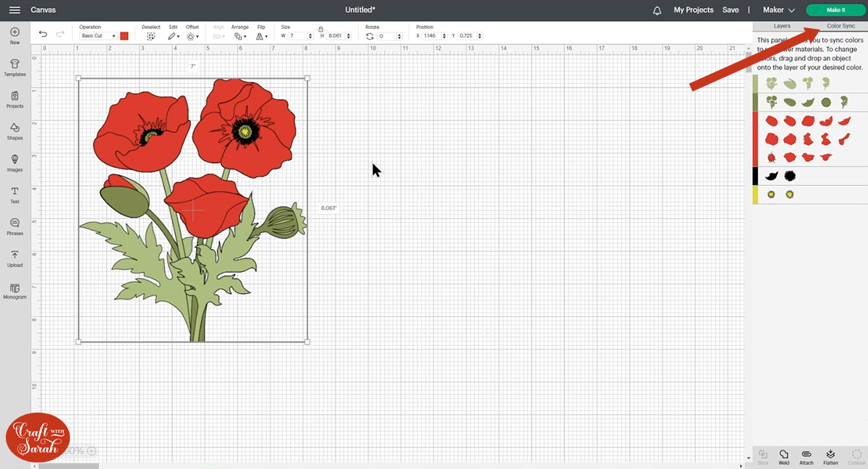Click the Flatten icon
Viewport: 868px width, 469px height.
[x=830, y=455]
